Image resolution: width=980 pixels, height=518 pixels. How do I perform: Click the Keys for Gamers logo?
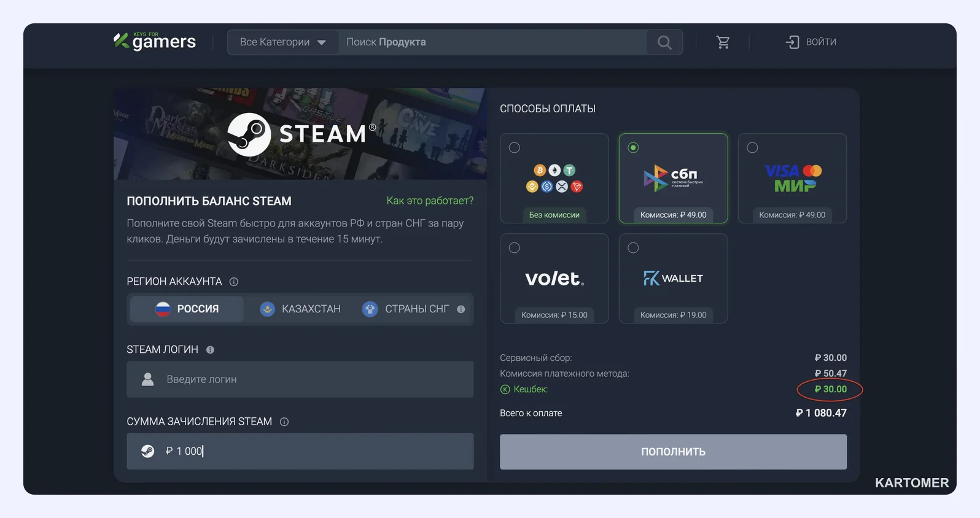pos(155,41)
